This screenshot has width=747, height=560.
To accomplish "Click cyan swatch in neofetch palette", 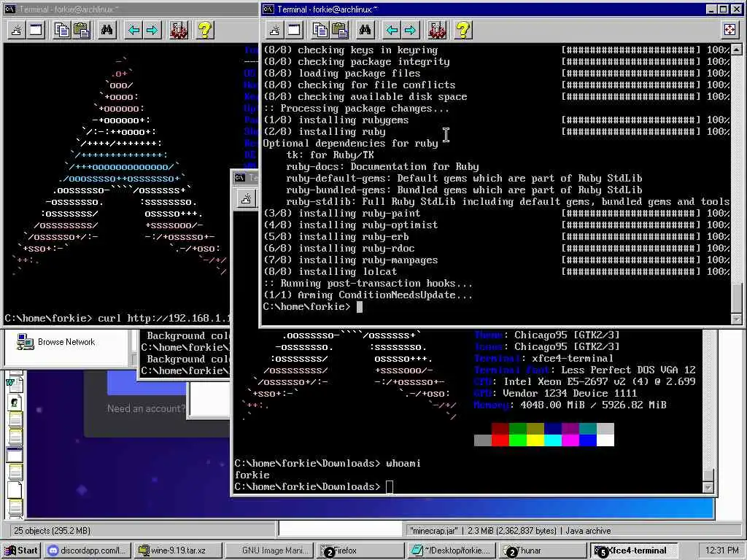I will 553,440.
